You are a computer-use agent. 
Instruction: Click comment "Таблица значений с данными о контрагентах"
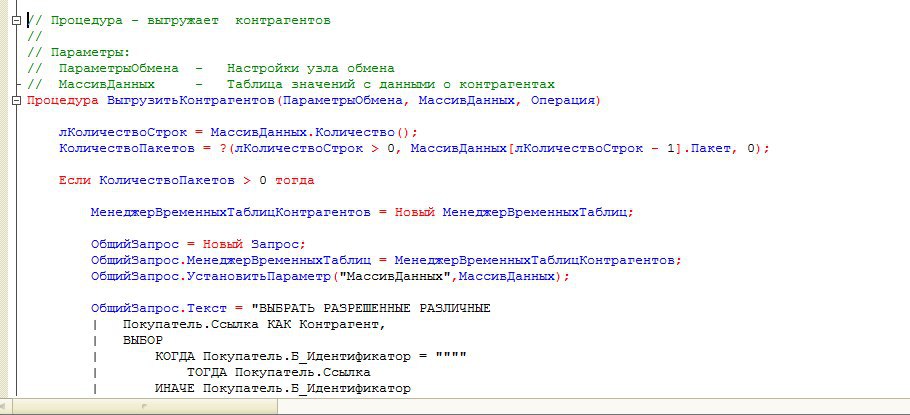[391, 84]
